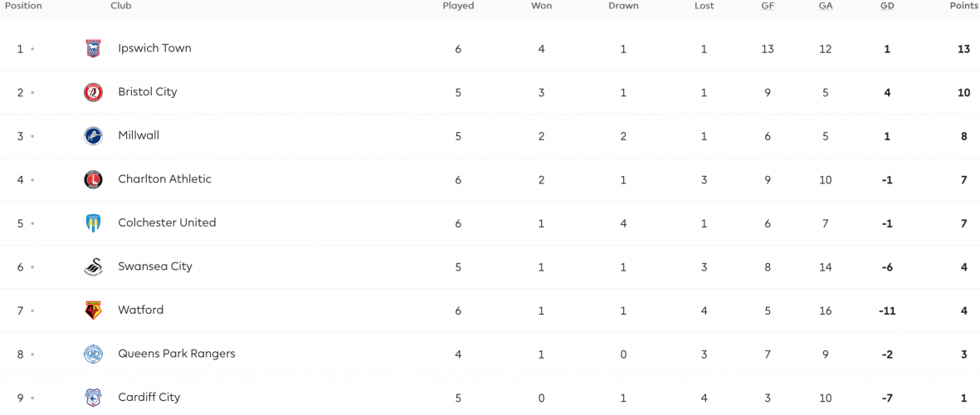980x415 pixels.
Task: Open the Queens Park Rangers club link
Action: coord(177,354)
